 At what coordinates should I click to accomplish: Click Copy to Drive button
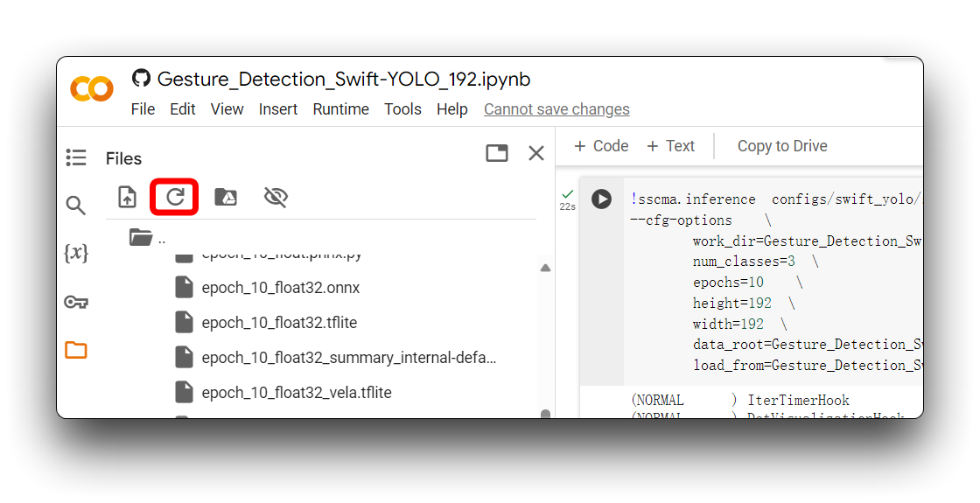[782, 145]
